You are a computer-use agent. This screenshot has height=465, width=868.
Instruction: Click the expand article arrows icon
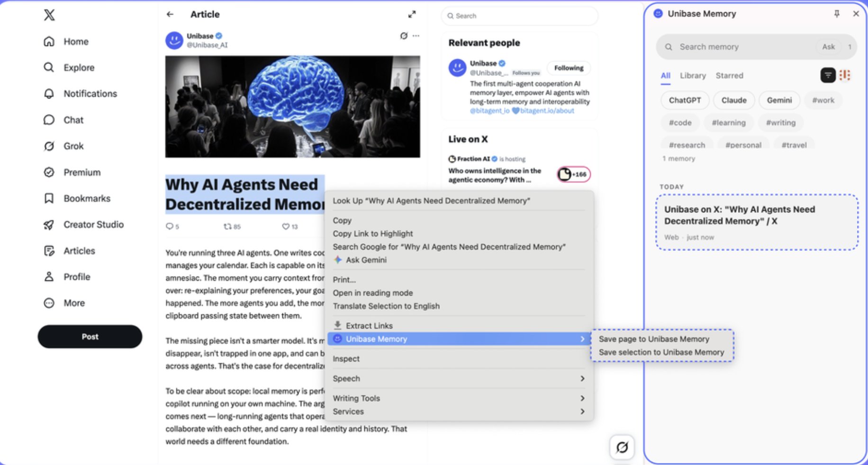(412, 15)
